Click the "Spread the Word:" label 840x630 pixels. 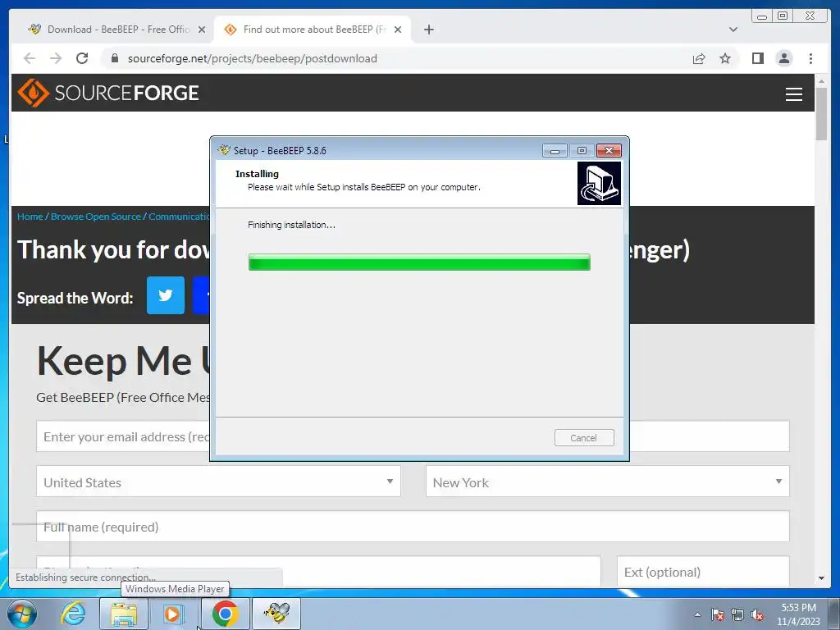(75, 298)
